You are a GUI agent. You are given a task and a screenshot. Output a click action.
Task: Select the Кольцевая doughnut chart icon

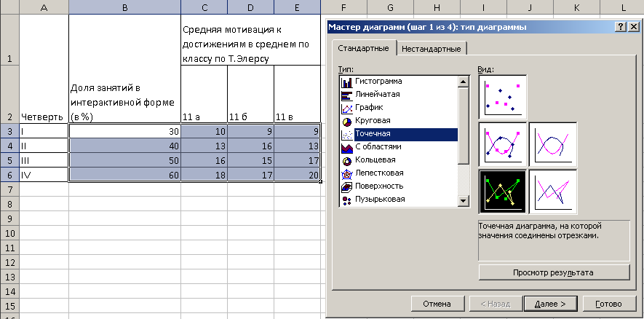pos(347,161)
